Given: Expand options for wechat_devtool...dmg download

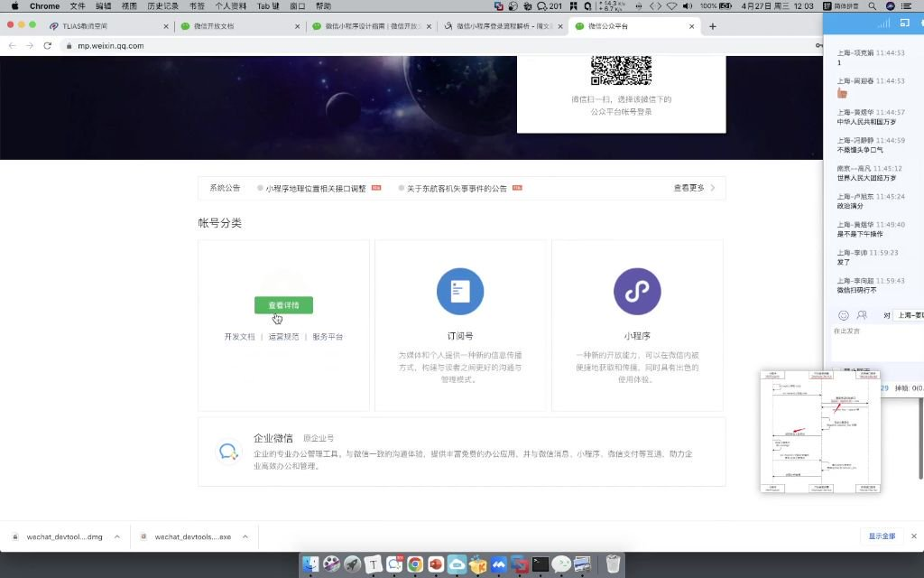Looking at the screenshot, I should (117, 536).
